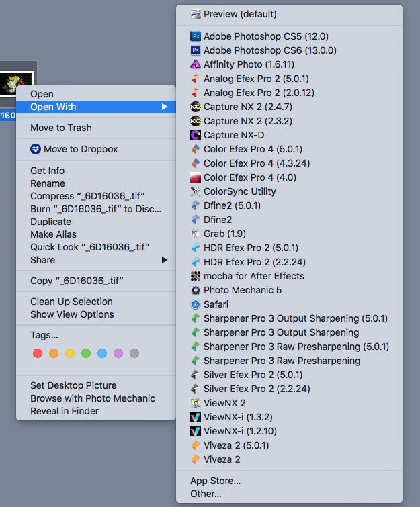Choose Set Desktop Picture

point(96,385)
